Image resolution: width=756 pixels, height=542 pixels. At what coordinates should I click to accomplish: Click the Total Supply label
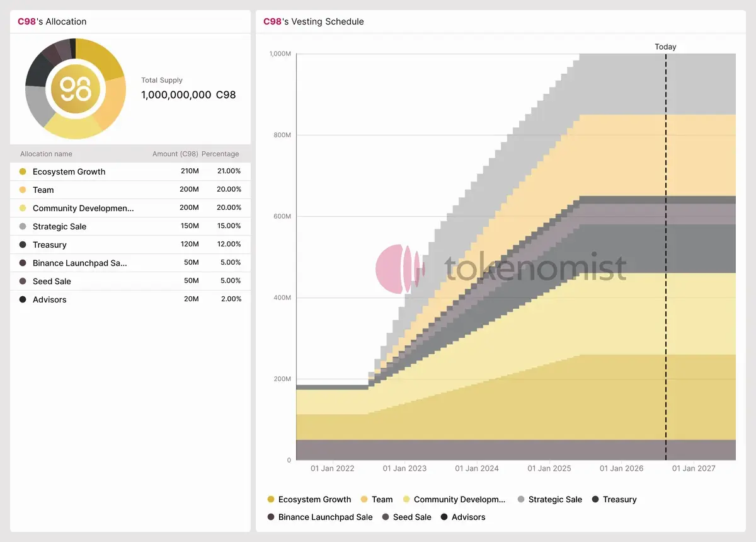pos(162,80)
